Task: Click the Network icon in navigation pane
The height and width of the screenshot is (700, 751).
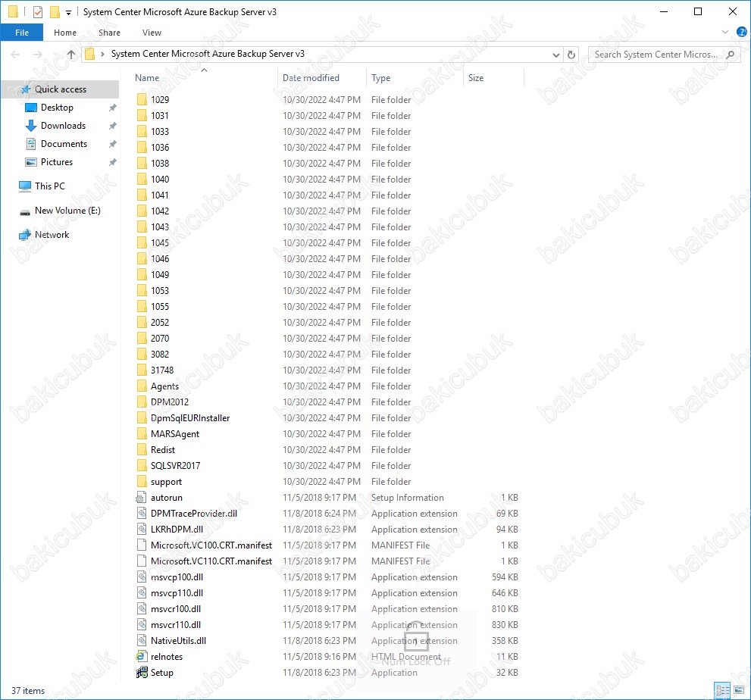Action: click(25, 235)
